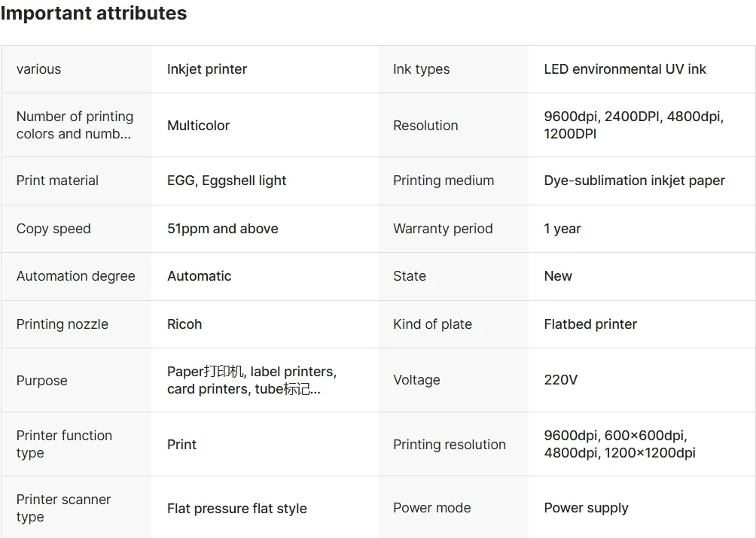
Task: Select the "Inkjet printer" value cell
Action: (207, 69)
